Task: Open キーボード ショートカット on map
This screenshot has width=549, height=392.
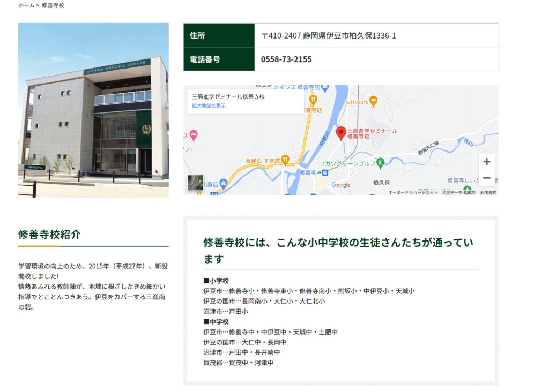Action: click(413, 193)
